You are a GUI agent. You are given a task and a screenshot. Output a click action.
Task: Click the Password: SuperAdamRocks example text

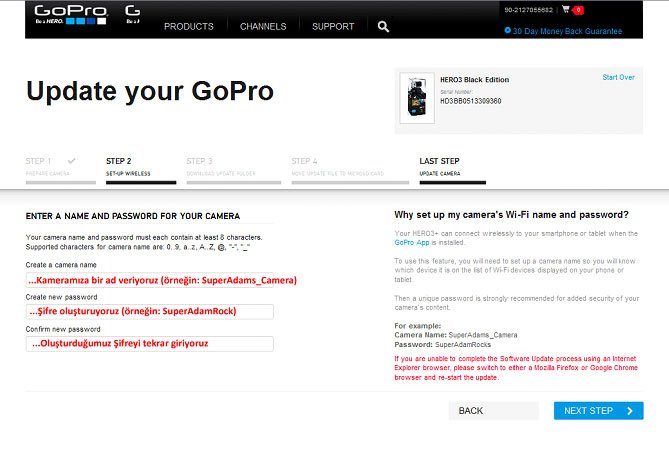pyautogui.click(x=442, y=344)
